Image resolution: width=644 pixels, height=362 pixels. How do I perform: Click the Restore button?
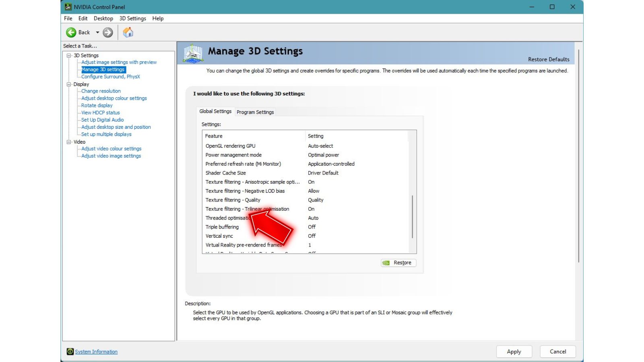(x=398, y=263)
